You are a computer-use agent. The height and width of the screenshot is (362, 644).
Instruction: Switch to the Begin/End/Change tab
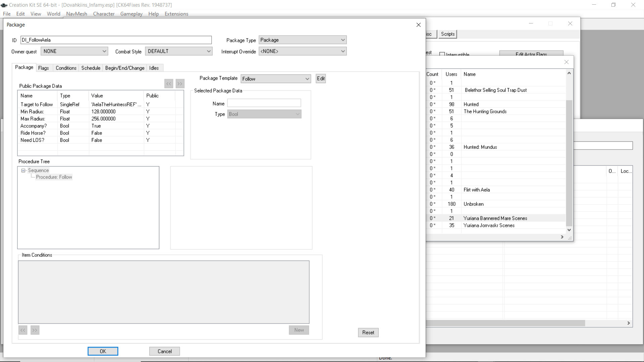point(125,68)
